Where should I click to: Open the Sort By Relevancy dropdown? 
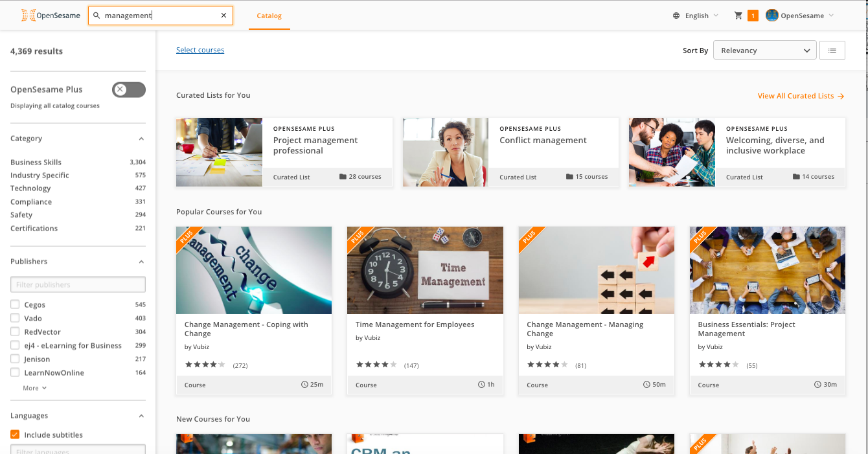pyautogui.click(x=764, y=50)
